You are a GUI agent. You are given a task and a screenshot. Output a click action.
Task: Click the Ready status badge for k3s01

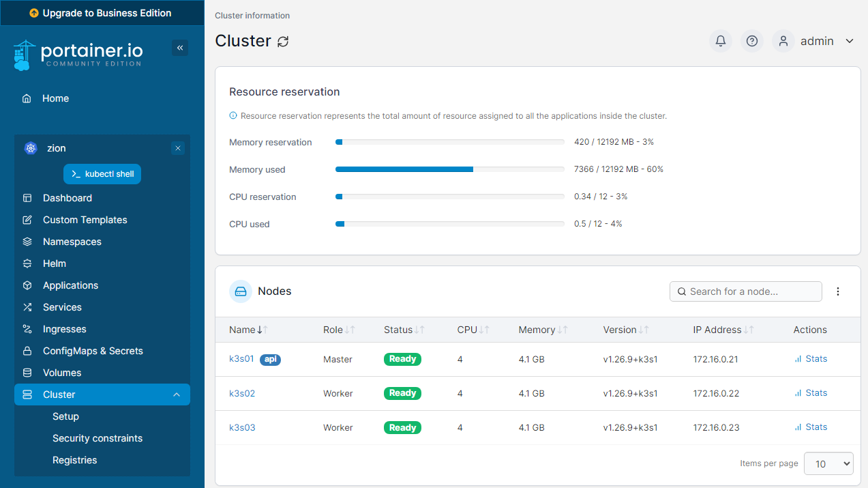(x=402, y=359)
